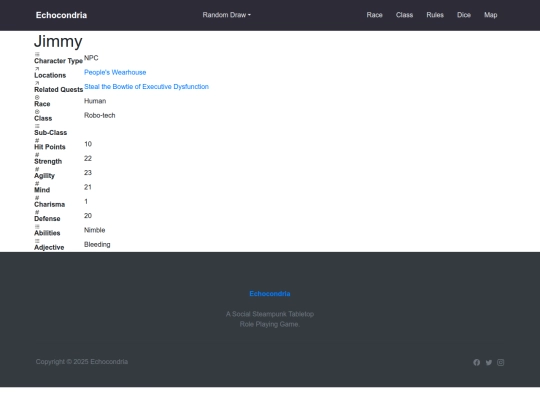Open the Map page
Image resolution: width=540 pixels, height=405 pixels.
pos(491,15)
